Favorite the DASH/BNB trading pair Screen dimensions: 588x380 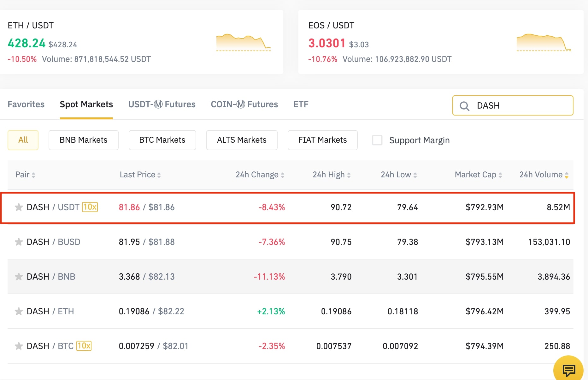click(19, 277)
